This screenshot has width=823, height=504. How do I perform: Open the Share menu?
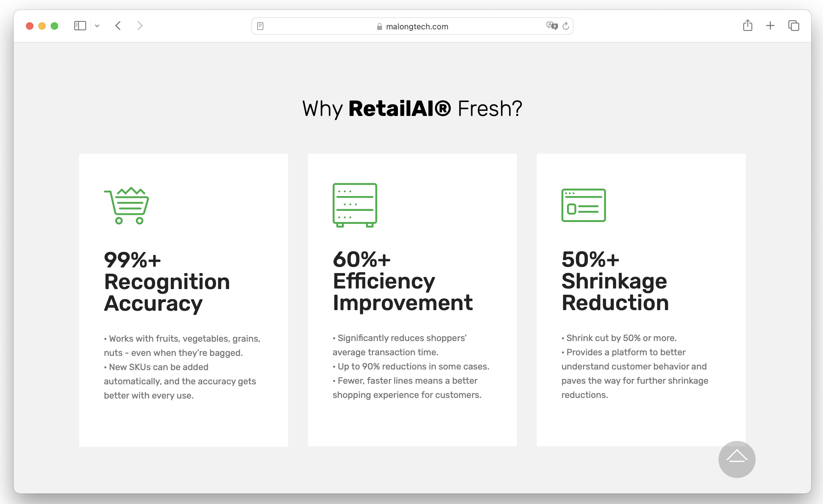pyautogui.click(x=748, y=25)
